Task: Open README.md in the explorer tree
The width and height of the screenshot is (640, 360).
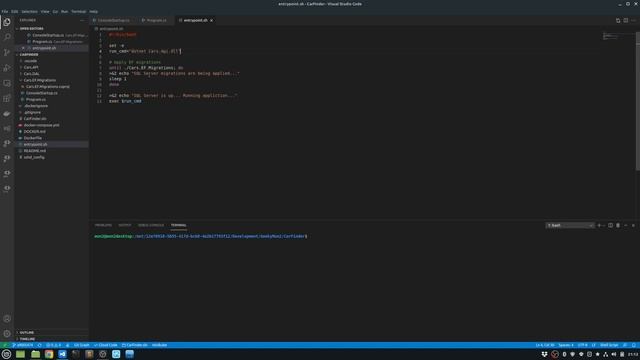Action: tap(35, 151)
